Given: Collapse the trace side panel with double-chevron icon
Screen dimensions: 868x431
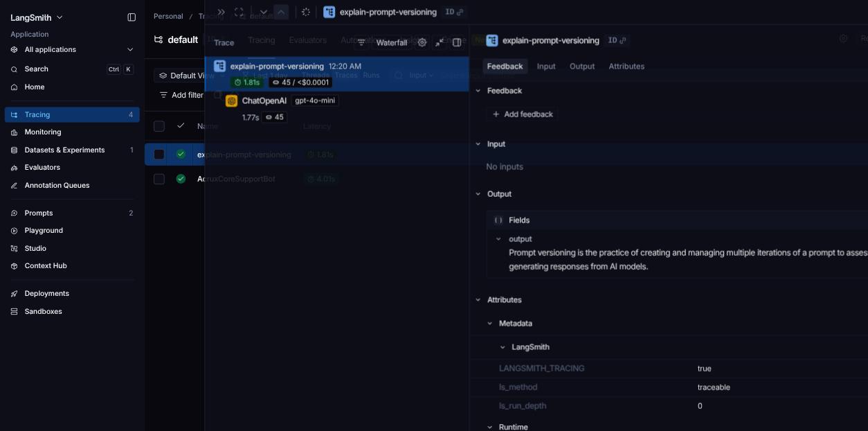Looking at the screenshot, I should [221, 12].
